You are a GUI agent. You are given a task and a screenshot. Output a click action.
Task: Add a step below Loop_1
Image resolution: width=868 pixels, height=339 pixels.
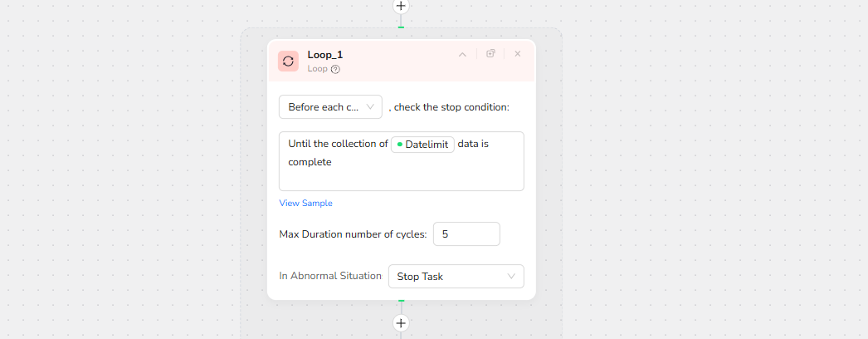click(x=401, y=322)
